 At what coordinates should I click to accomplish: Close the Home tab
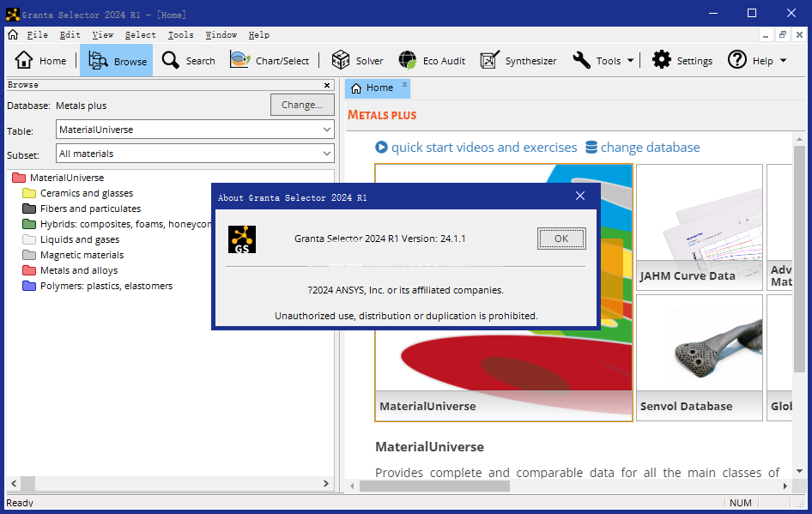click(404, 84)
